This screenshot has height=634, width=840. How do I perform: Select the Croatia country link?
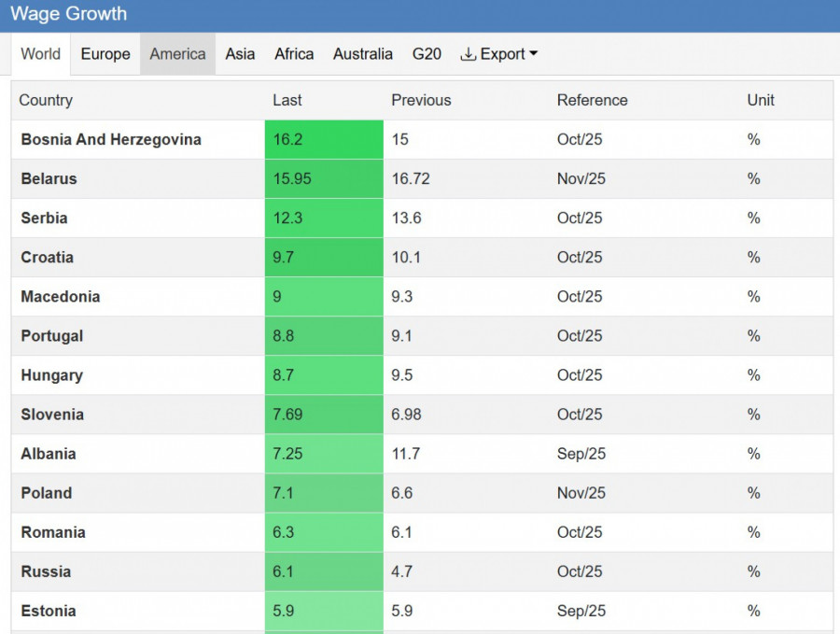point(47,258)
